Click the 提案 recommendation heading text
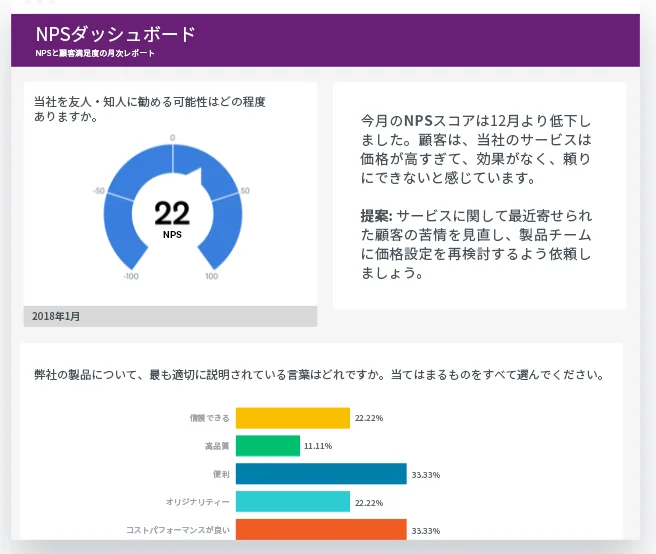The image size is (656, 554). (376, 216)
